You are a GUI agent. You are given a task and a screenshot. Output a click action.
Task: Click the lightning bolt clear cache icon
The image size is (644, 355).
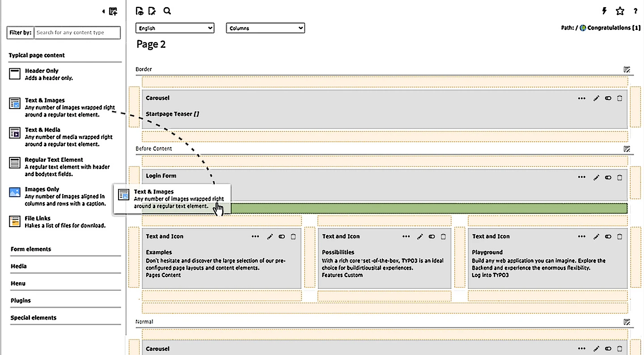(605, 11)
